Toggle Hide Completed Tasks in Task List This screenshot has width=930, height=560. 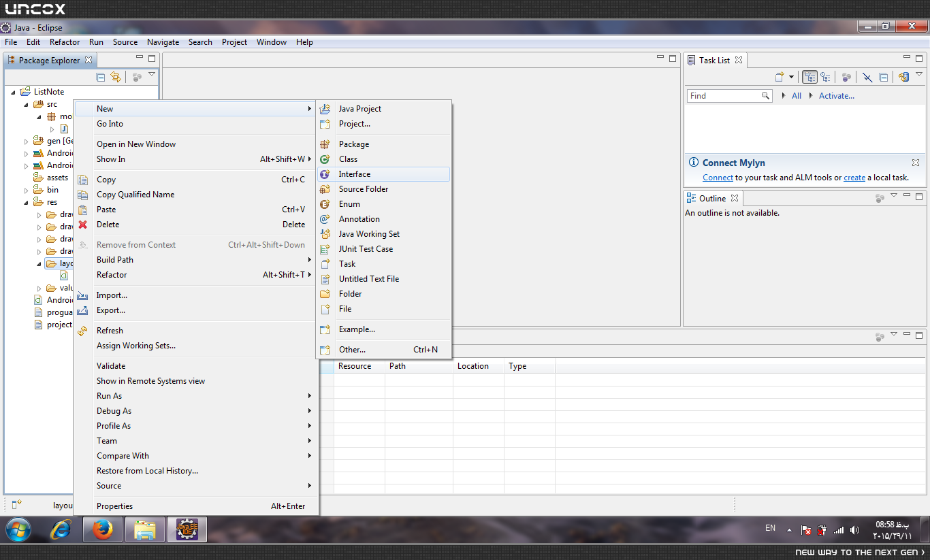[867, 77]
